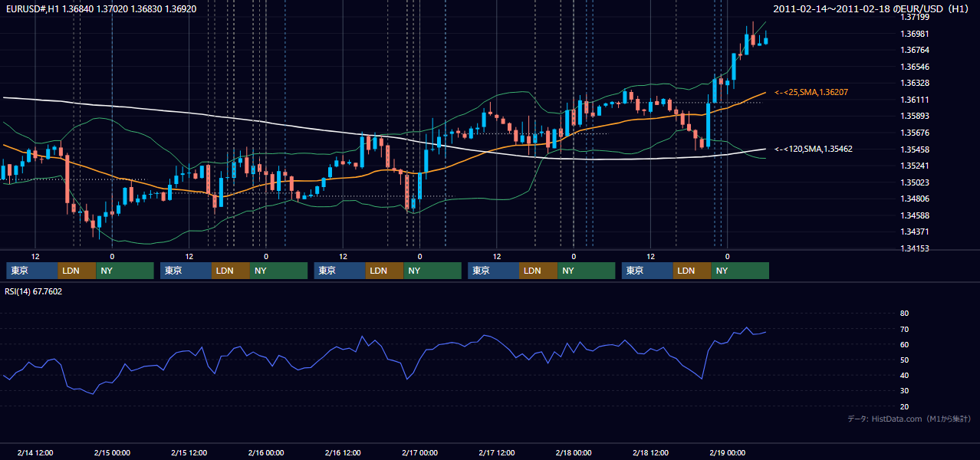This screenshot has height=460, width=980.
Task: Select the RSI(14) 67.7602 indicator label
Action: click(34, 291)
